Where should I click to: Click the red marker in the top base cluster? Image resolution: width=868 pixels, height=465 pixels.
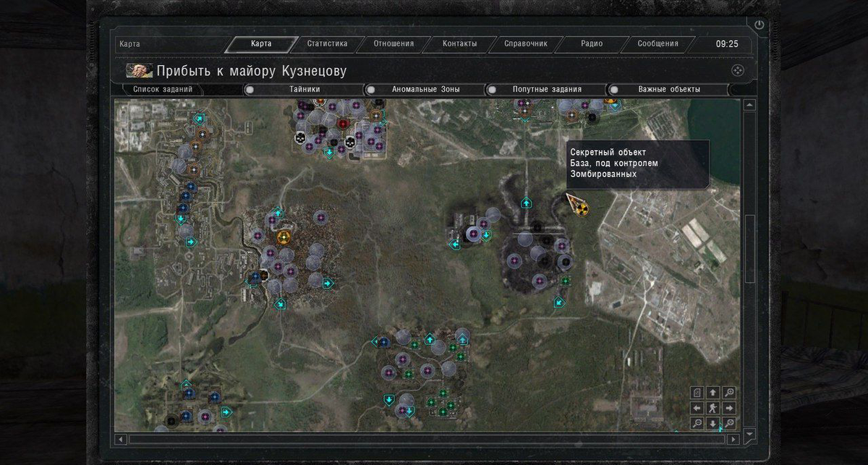click(x=344, y=124)
